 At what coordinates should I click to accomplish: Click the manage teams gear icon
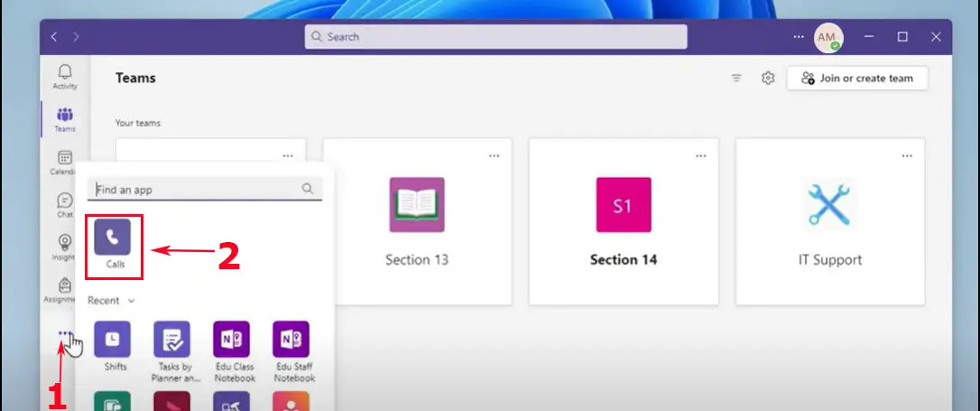coord(768,79)
